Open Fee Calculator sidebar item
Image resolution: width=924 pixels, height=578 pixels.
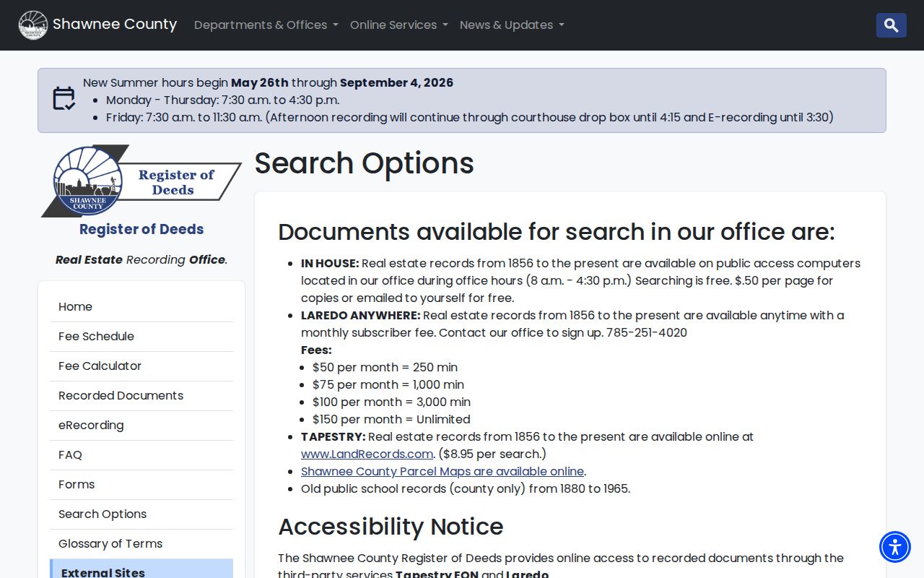(x=141, y=366)
